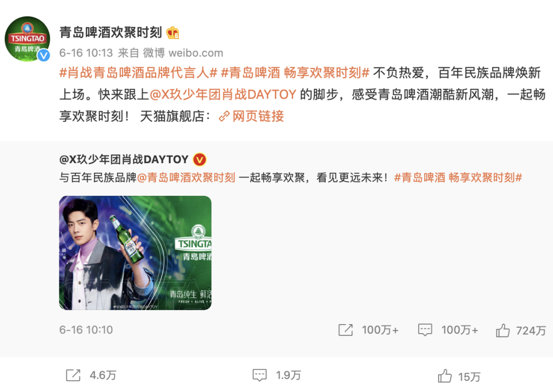Open comments showing 1.9万

(277, 375)
